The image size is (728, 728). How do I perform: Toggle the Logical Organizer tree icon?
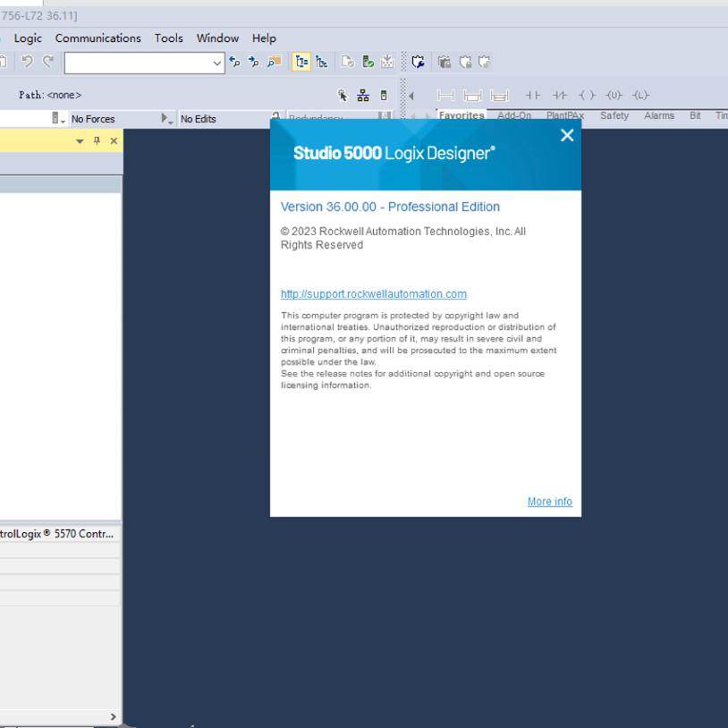(x=321, y=62)
